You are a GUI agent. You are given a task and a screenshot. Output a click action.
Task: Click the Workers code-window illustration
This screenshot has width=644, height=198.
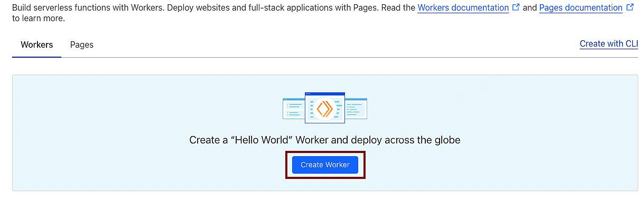pyautogui.click(x=325, y=107)
